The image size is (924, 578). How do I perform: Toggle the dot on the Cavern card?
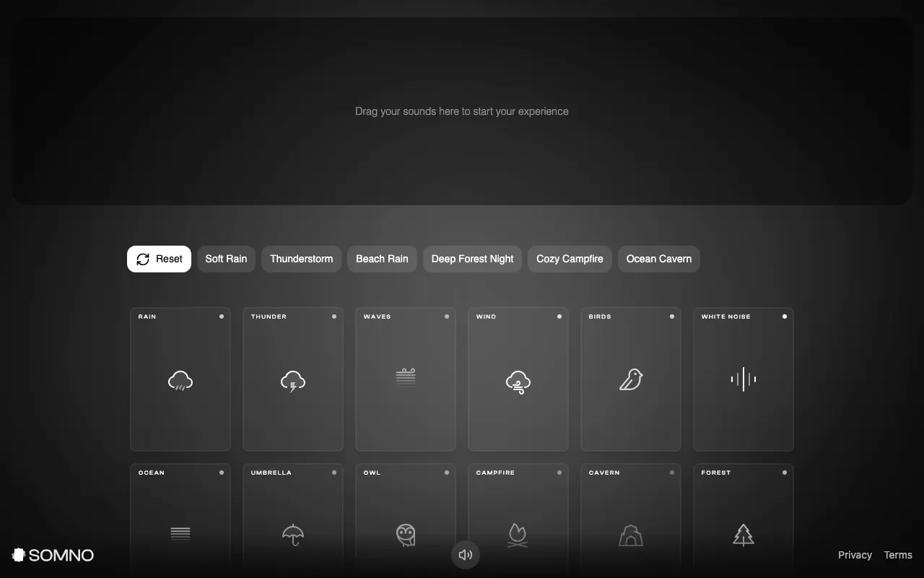pos(672,473)
